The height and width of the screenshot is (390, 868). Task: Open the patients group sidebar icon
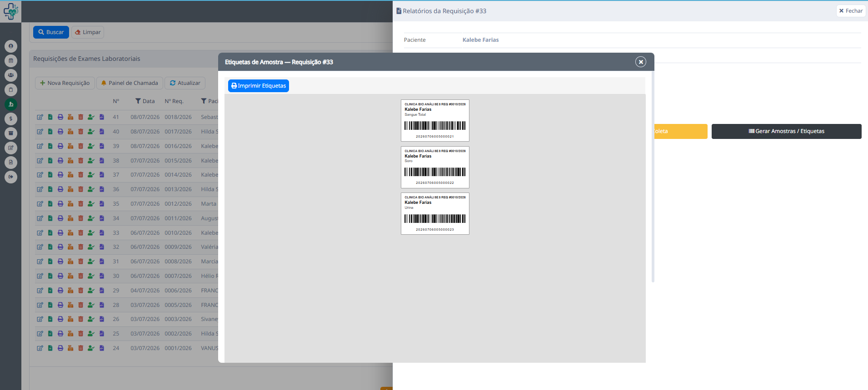tap(11, 75)
